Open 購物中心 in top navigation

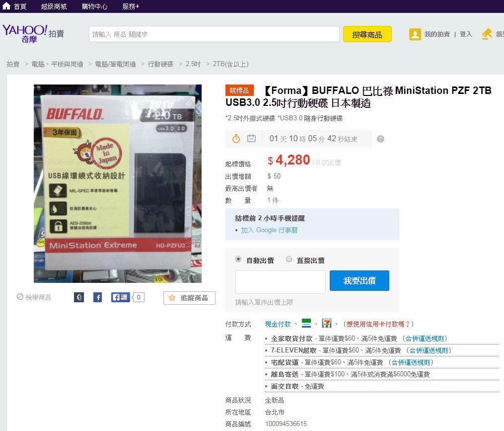click(94, 6)
